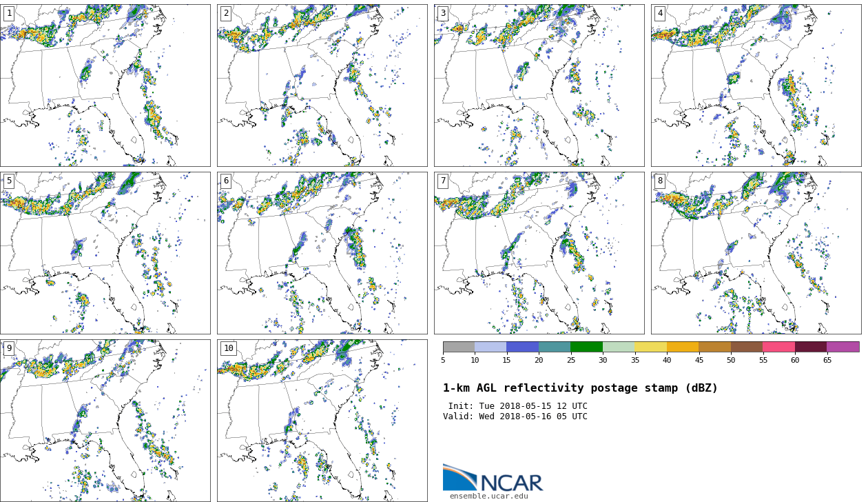Click the colorbar tick label 50
Screen dimensions: 868x502
coord(731,360)
